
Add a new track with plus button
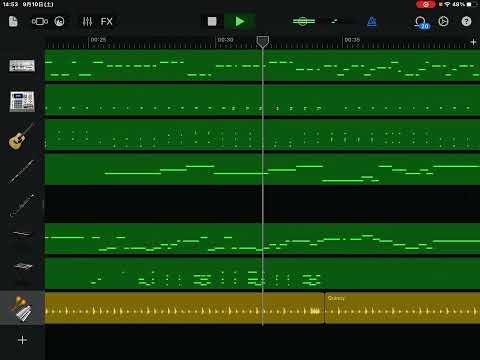[x=22, y=340]
